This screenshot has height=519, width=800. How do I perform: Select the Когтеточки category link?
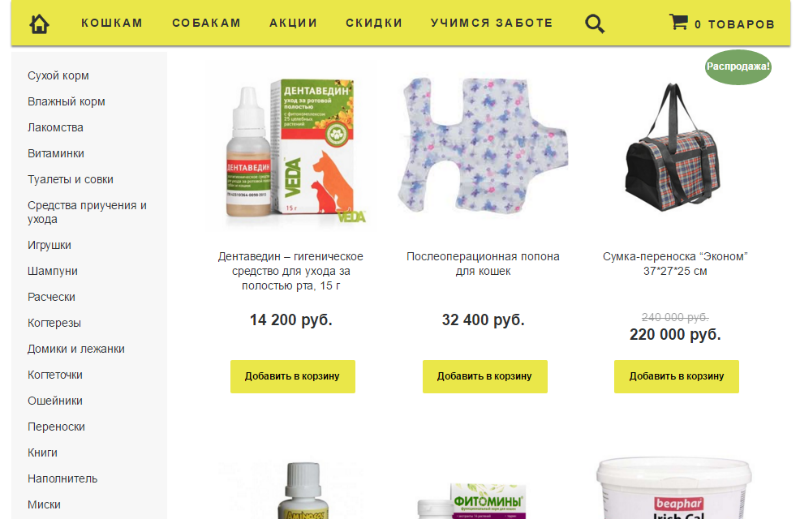[55, 375]
